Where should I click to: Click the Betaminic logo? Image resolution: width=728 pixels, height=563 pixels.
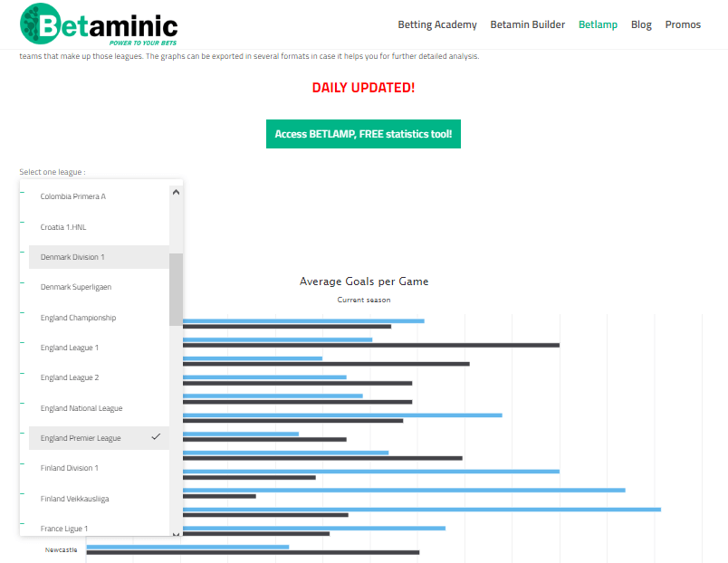[99, 24]
